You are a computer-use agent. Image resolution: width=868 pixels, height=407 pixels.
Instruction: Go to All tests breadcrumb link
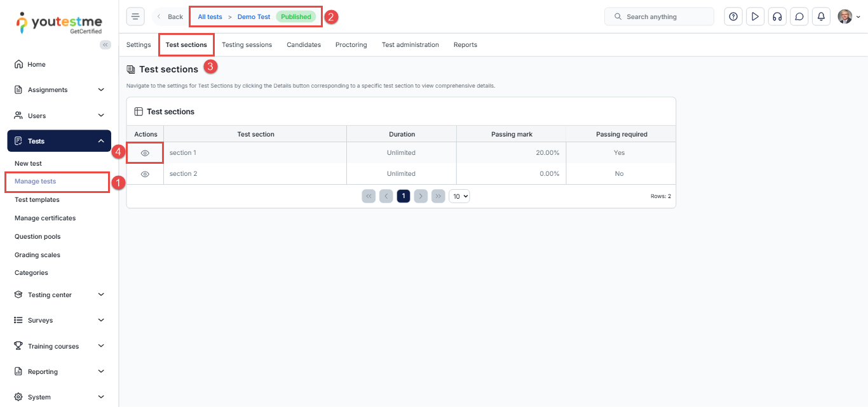pos(210,17)
